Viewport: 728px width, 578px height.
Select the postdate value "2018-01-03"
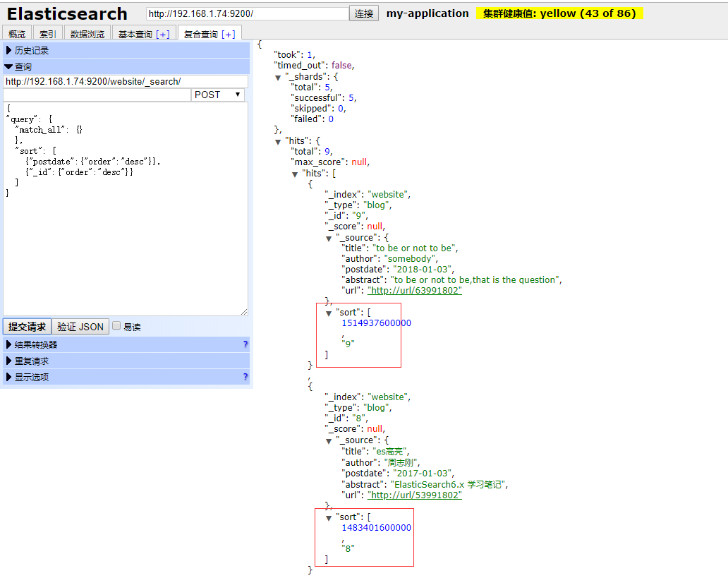422,269
